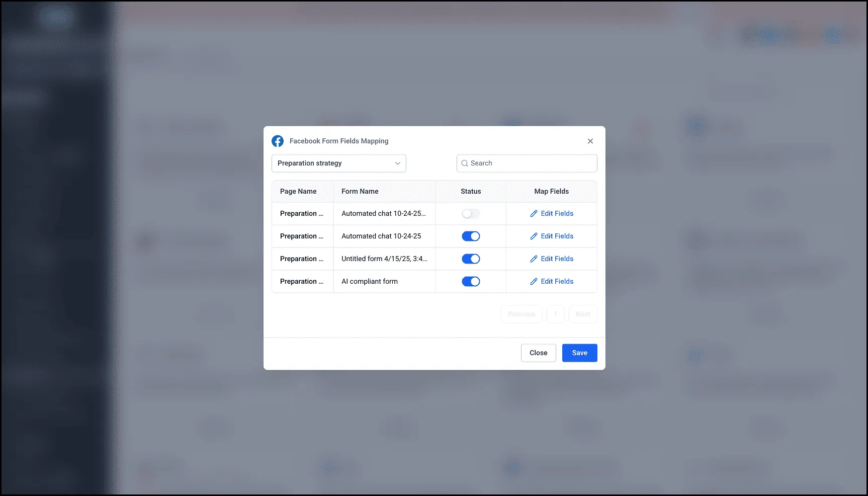868x496 pixels.
Task: Open the Preparation strategy dropdown
Action: tap(338, 163)
